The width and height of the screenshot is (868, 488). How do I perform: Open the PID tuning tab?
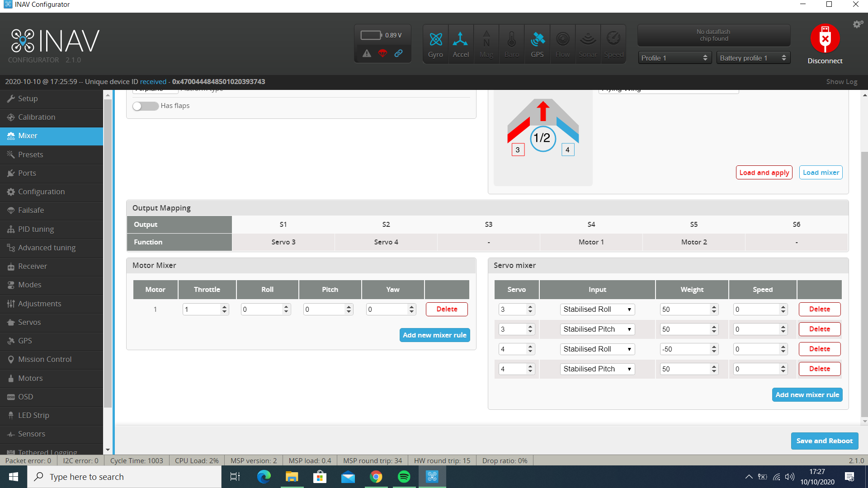coord(36,229)
